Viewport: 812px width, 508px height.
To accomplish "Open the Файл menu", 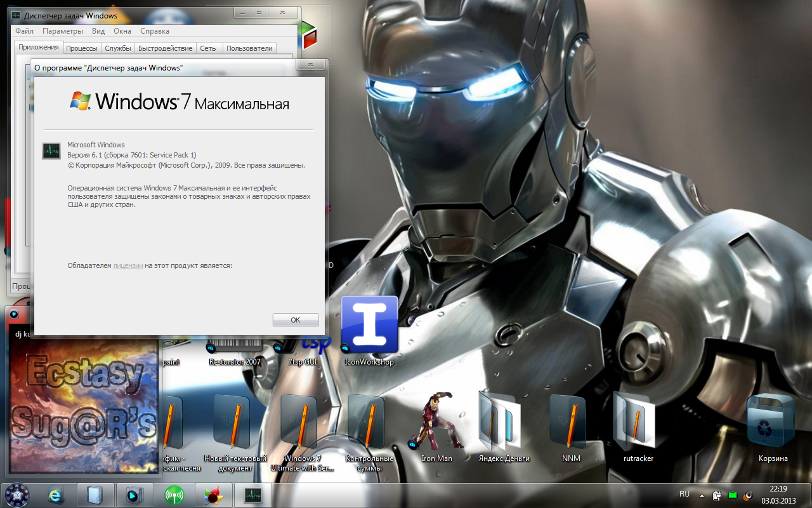I will click(25, 31).
